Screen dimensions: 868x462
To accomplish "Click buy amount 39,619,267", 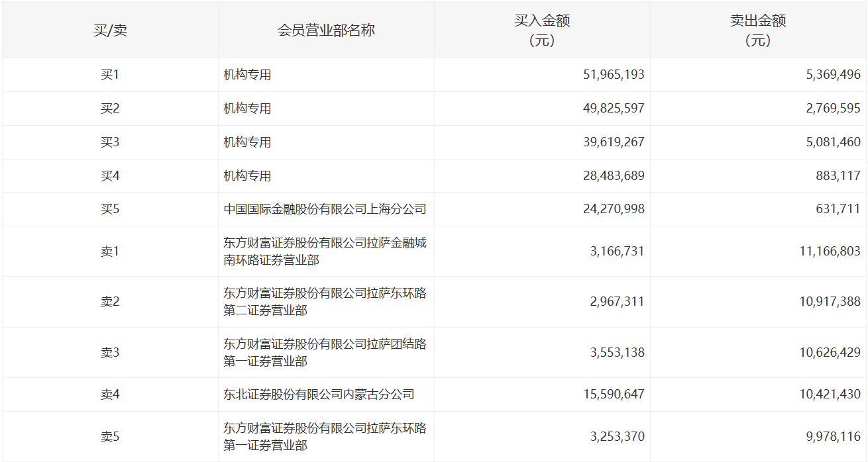I will click(614, 142).
